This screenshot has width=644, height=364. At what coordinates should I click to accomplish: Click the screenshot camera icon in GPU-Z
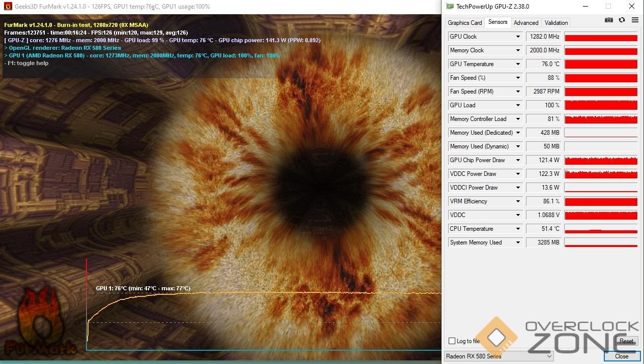click(x=608, y=20)
